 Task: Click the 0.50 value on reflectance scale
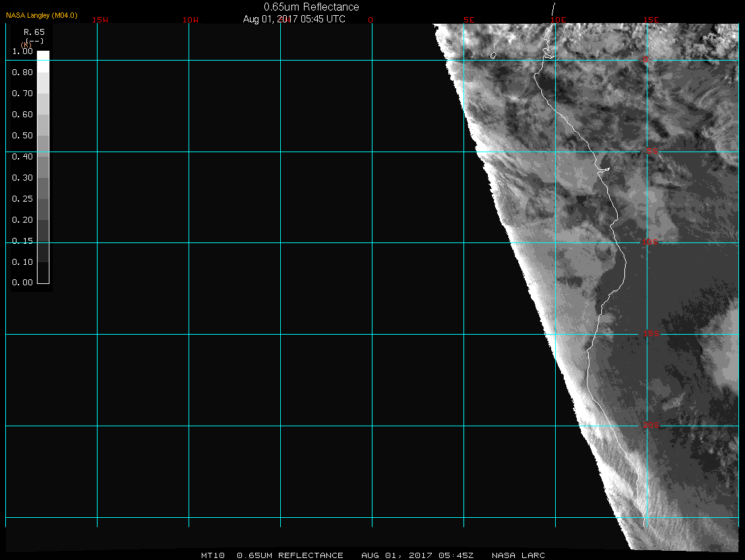pos(22,136)
